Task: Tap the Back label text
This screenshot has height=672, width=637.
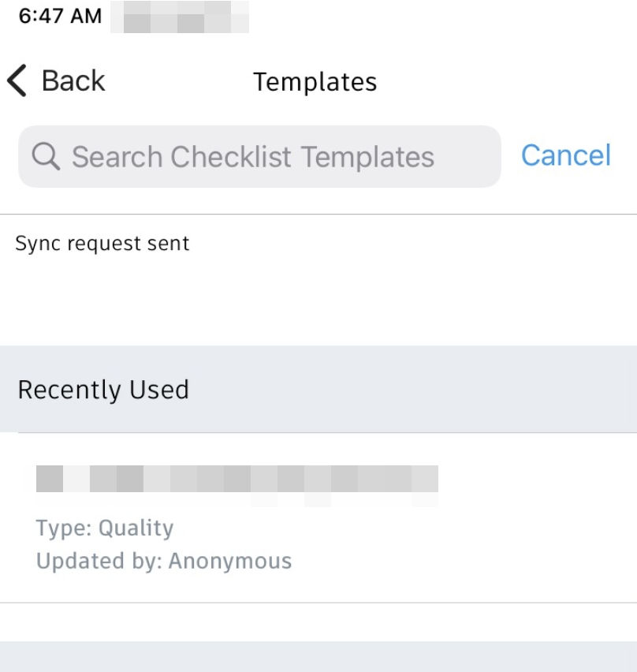Action: [x=73, y=81]
